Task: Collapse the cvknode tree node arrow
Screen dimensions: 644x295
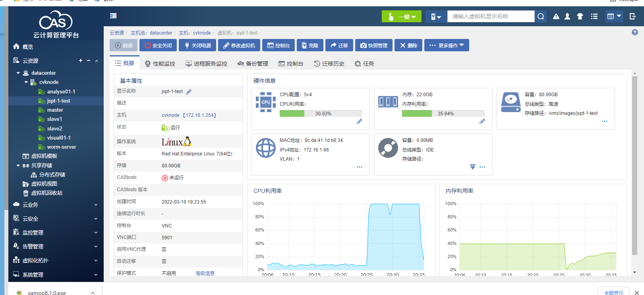Action: tap(26, 82)
